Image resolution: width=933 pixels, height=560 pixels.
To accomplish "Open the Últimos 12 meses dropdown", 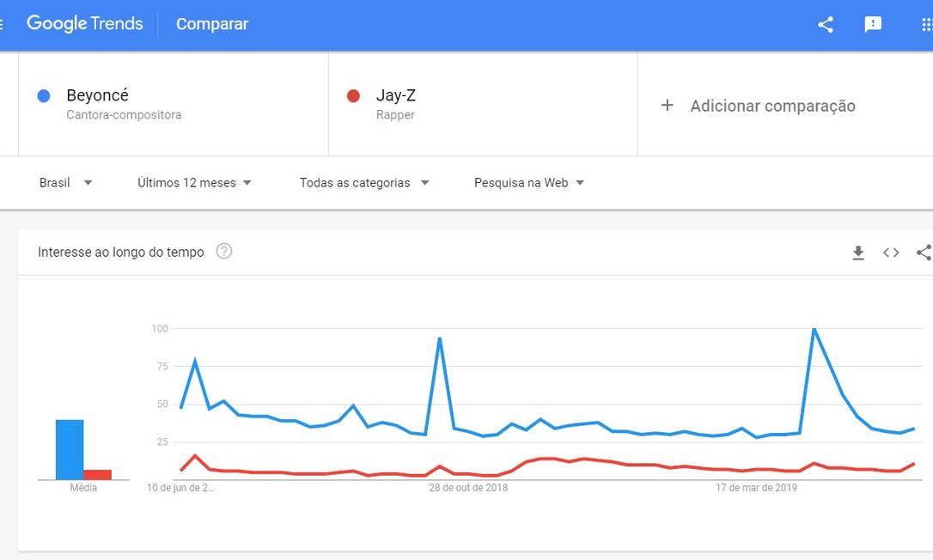I will pos(195,183).
